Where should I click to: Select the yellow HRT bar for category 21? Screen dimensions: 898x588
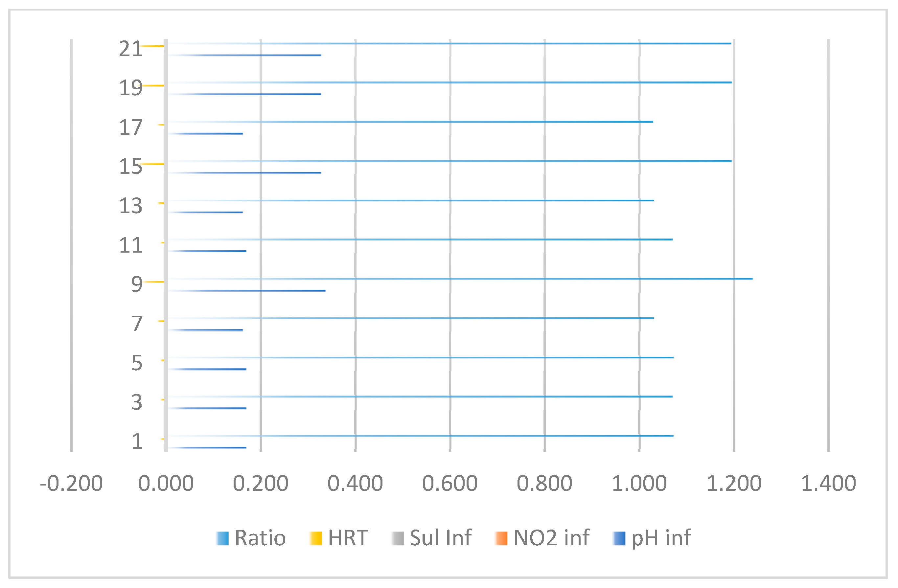[152, 46]
